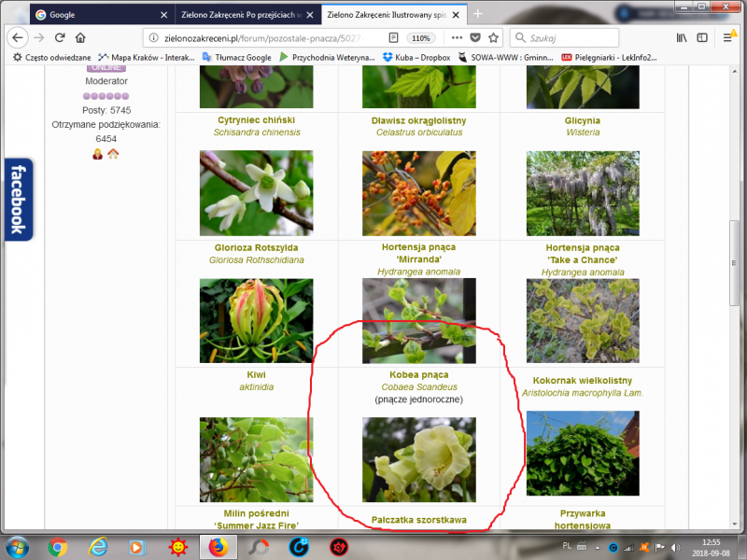Reset the 110% zoom level indicator

coord(421,37)
